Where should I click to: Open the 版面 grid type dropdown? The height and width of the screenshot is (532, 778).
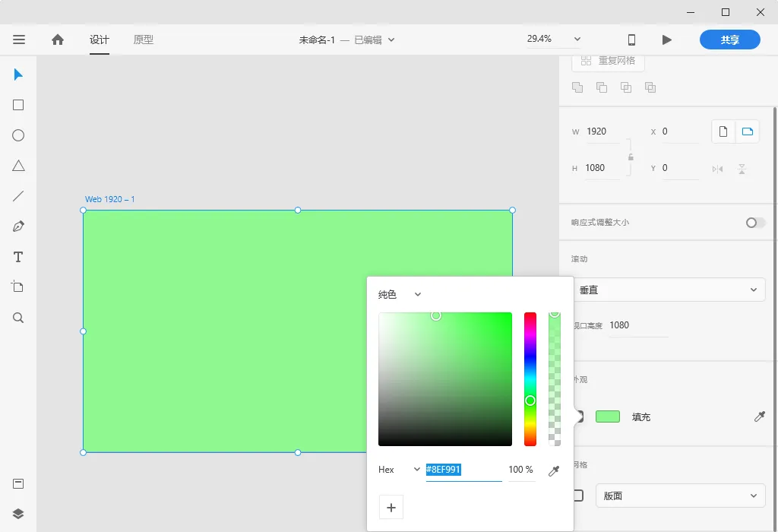[680, 496]
